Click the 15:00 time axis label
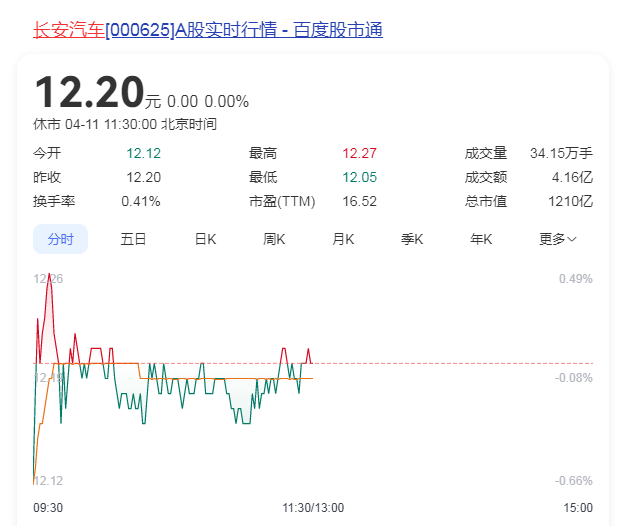This screenshot has height=526, width=621. pyautogui.click(x=578, y=508)
